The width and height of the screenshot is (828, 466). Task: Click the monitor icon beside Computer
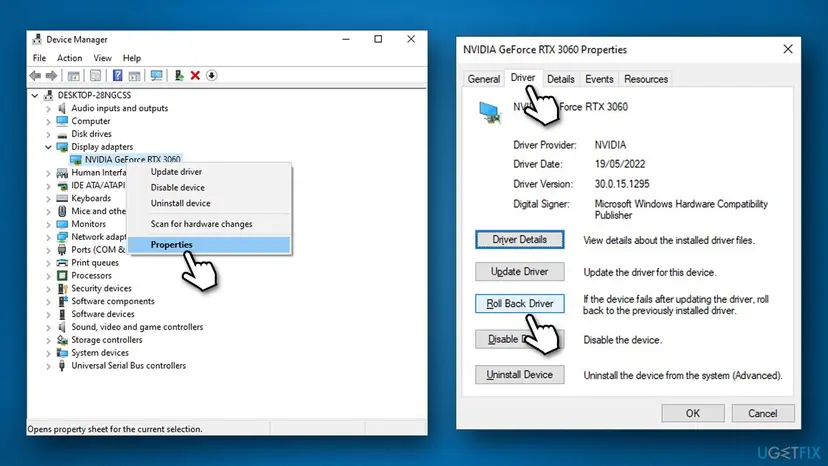[62, 121]
